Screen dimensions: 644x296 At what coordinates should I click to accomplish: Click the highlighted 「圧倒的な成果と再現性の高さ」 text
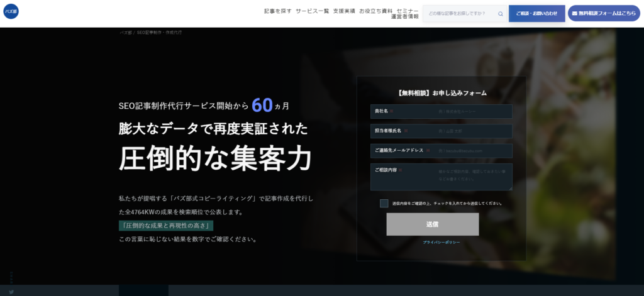click(166, 226)
